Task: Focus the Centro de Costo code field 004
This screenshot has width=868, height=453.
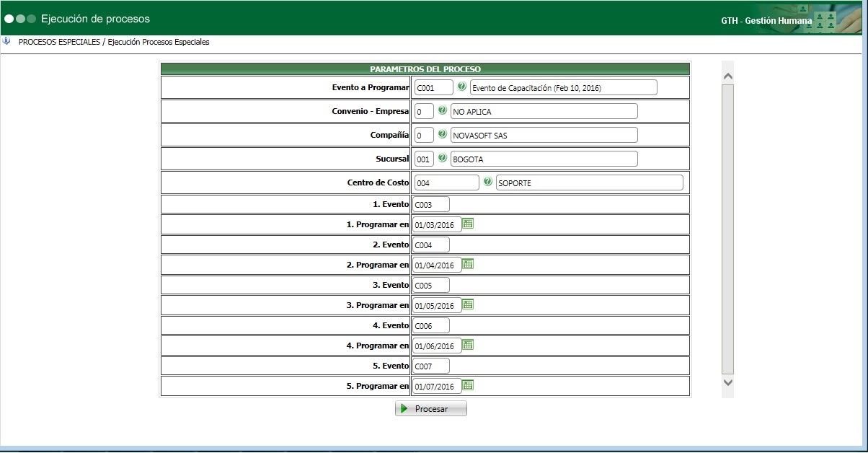Action: [447, 182]
